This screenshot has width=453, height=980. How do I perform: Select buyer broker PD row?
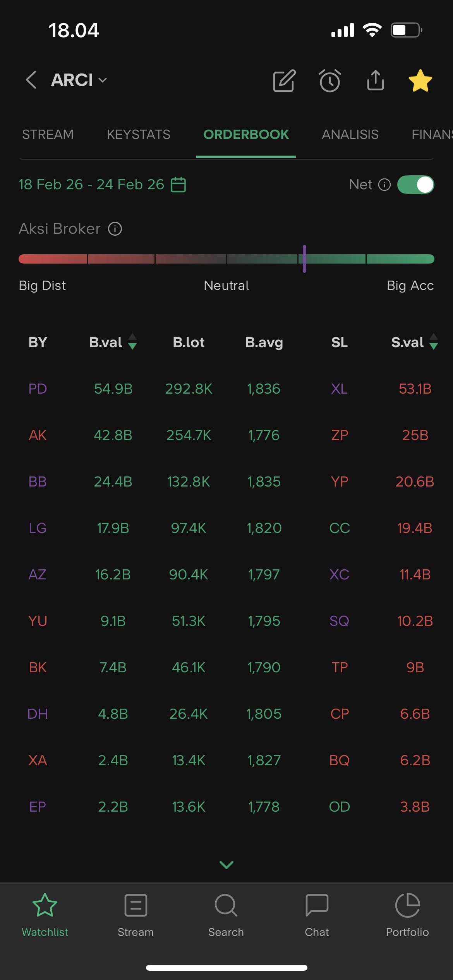[x=38, y=389]
